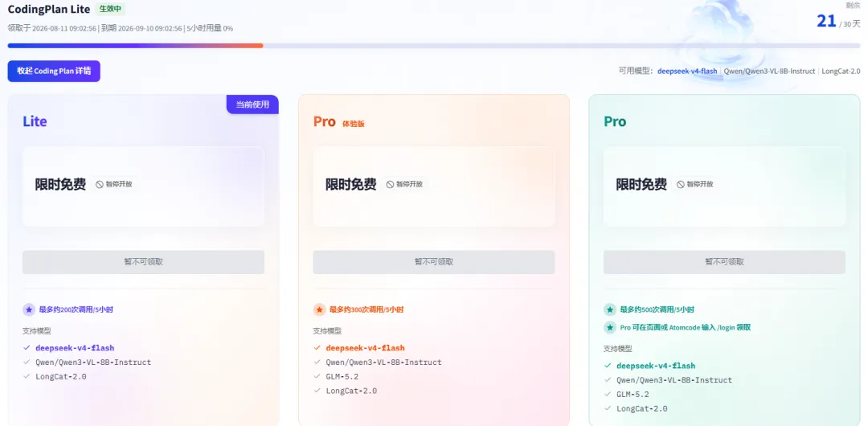868x426 pixels.
Task: Click the 最多约200次调用/5小时 text
Action: [76, 309]
